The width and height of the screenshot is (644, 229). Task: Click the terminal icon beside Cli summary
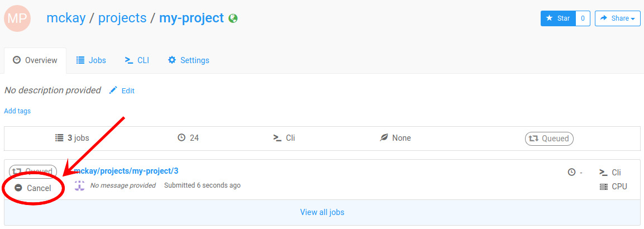pyautogui.click(x=277, y=138)
